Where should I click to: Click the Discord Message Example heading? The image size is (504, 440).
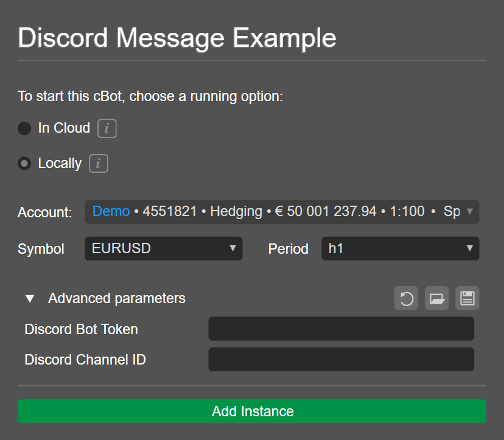177,38
